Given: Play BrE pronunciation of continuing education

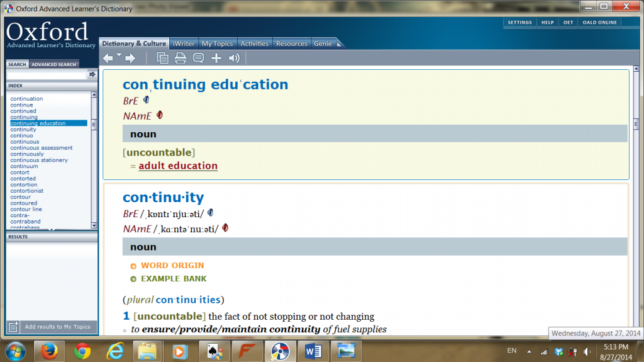Looking at the screenshot, I should click(146, 100).
